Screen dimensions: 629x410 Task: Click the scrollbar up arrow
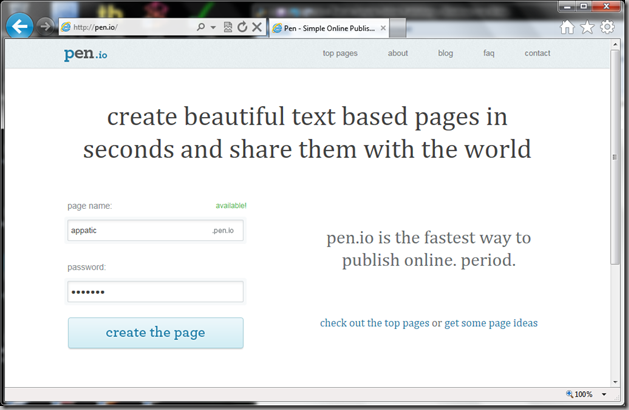(615, 45)
